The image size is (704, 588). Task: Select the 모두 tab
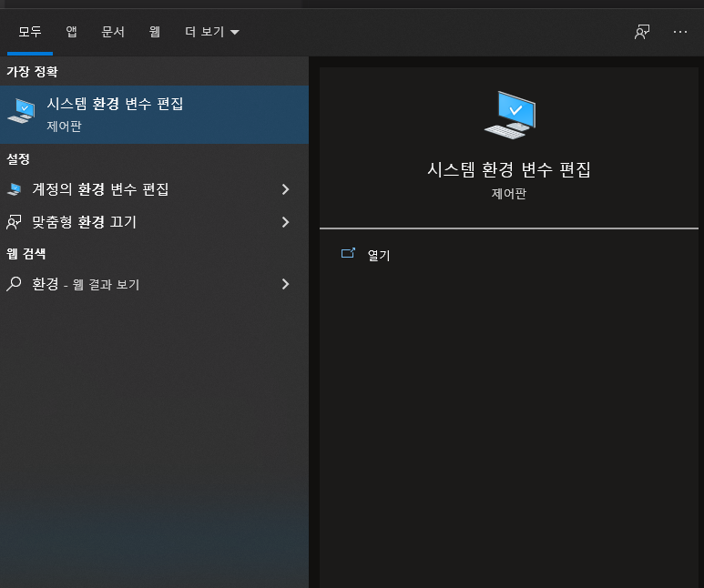pos(30,32)
